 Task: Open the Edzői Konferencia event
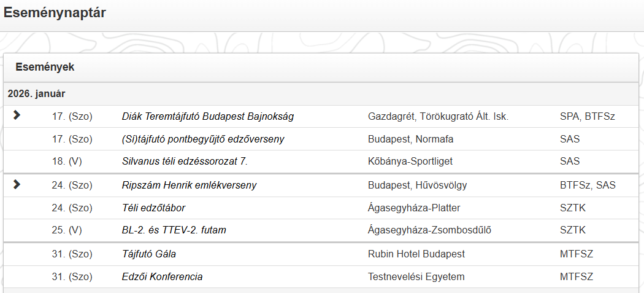coord(162,276)
